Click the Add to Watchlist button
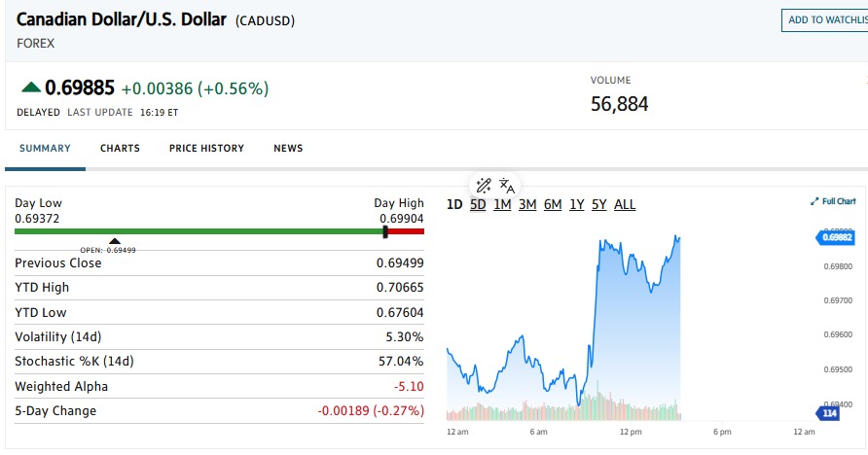Viewport: 868px width, 455px height. coord(825,20)
